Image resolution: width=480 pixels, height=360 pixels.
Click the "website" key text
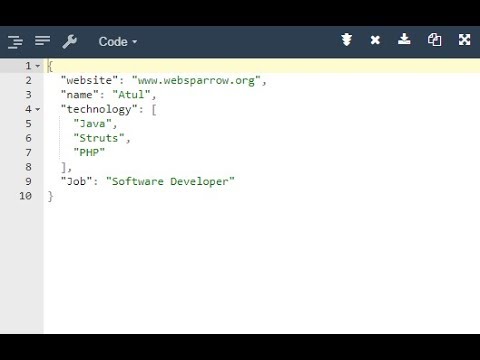[89, 80]
